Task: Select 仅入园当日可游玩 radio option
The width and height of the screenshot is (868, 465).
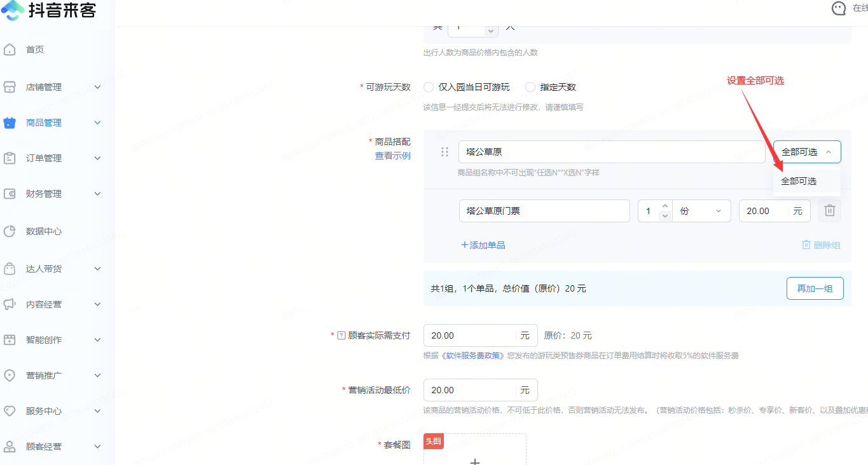Action: [x=429, y=87]
